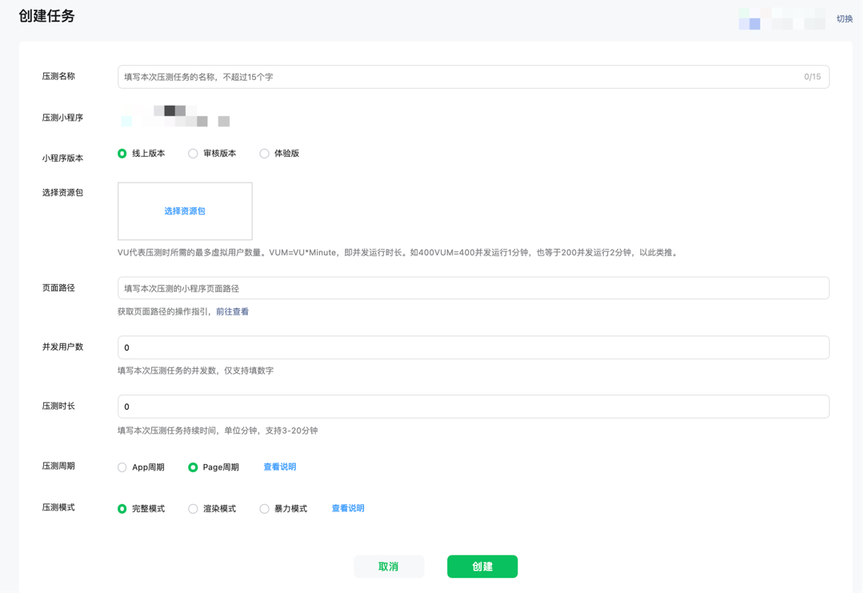Enable 暴力模式 test mode
This screenshot has height=593, width=868.
coord(264,508)
